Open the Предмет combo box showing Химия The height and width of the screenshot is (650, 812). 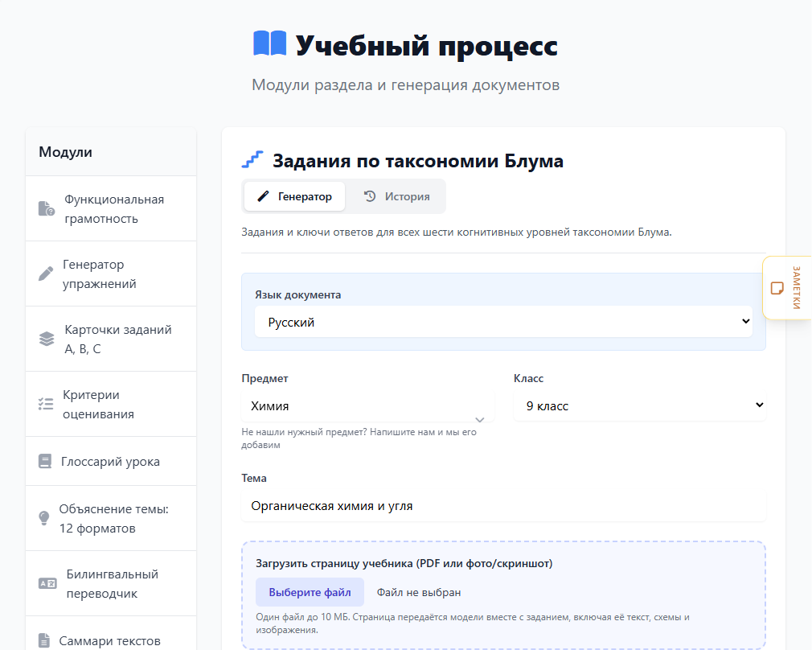367,406
